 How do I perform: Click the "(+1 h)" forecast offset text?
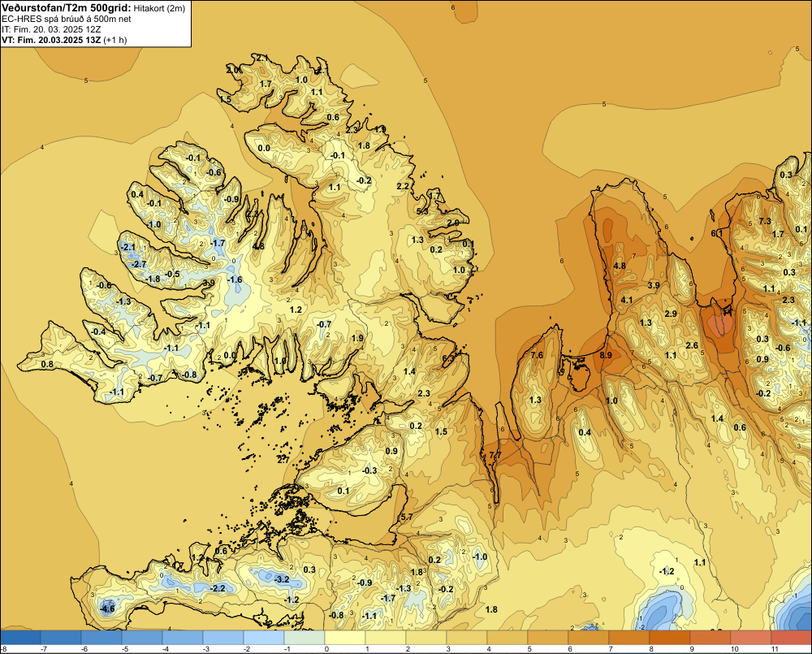pyautogui.click(x=115, y=40)
